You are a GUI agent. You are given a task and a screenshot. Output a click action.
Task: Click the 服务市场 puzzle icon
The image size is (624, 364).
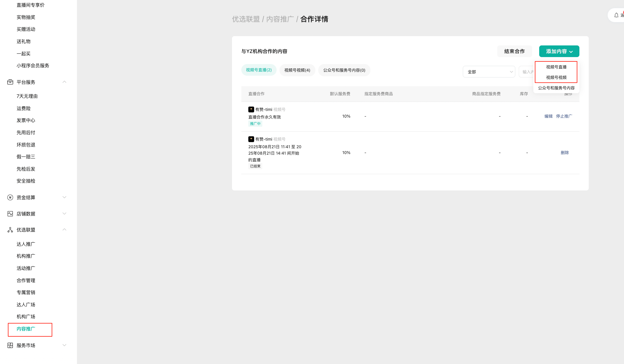pyautogui.click(x=10, y=345)
